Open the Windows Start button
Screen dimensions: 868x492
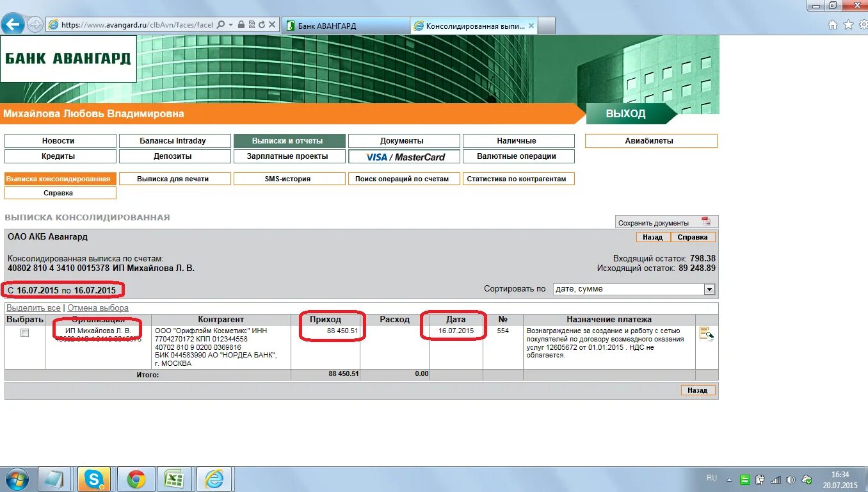point(16,479)
